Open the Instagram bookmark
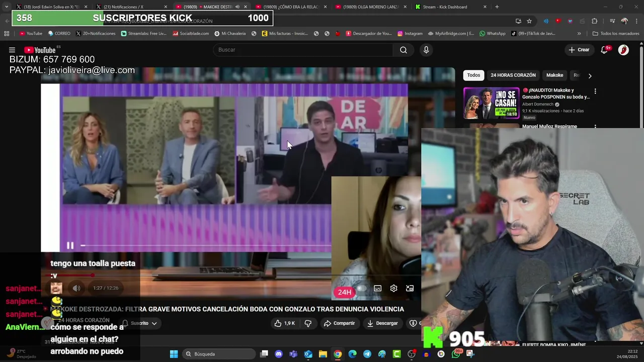The width and height of the screenshot is (644, 362). 410,34
